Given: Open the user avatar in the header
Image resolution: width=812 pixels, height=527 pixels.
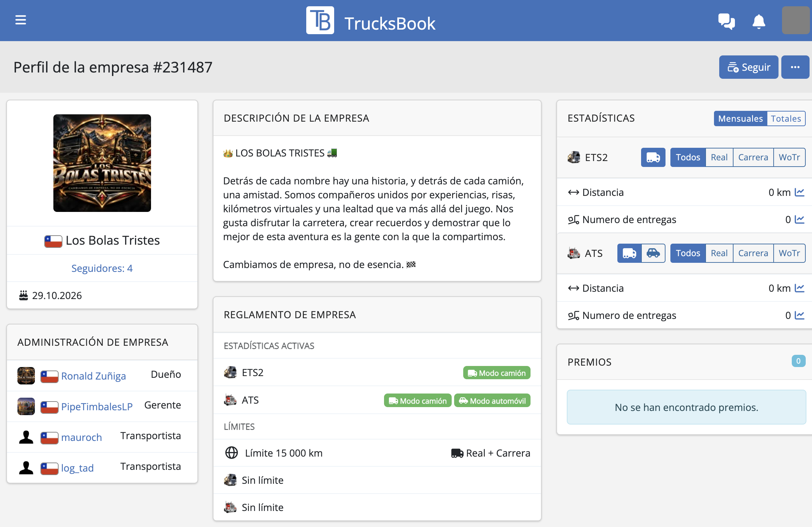Looking at the screenshot, I should click(796, 20).
